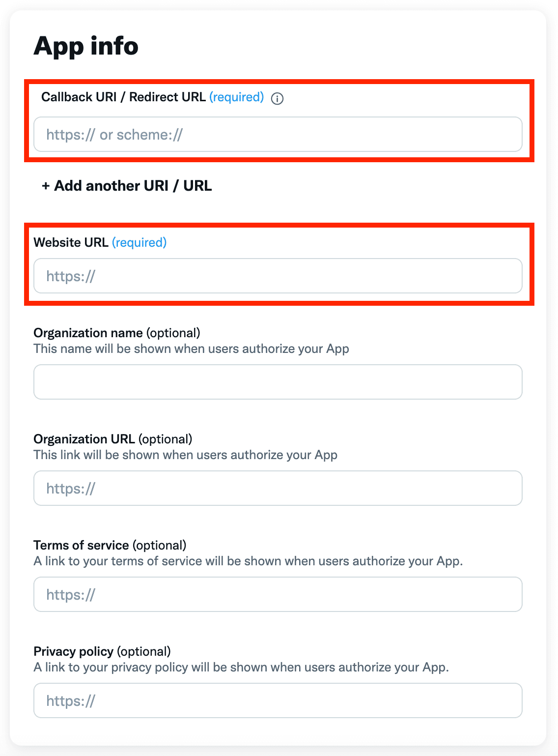Click 'This link will be shown' description

pyautogui.click(x=185, y=455)
